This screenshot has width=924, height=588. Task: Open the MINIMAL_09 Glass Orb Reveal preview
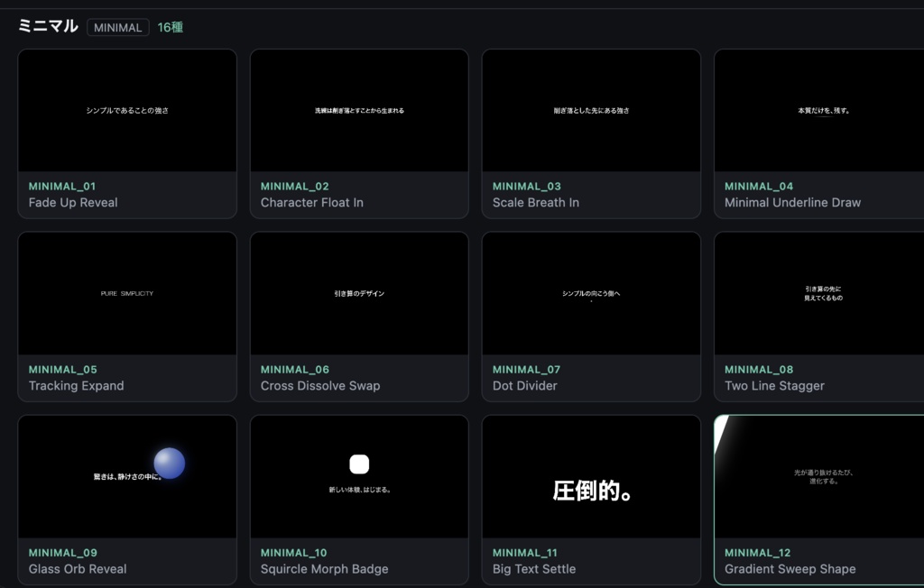(127, 477)
